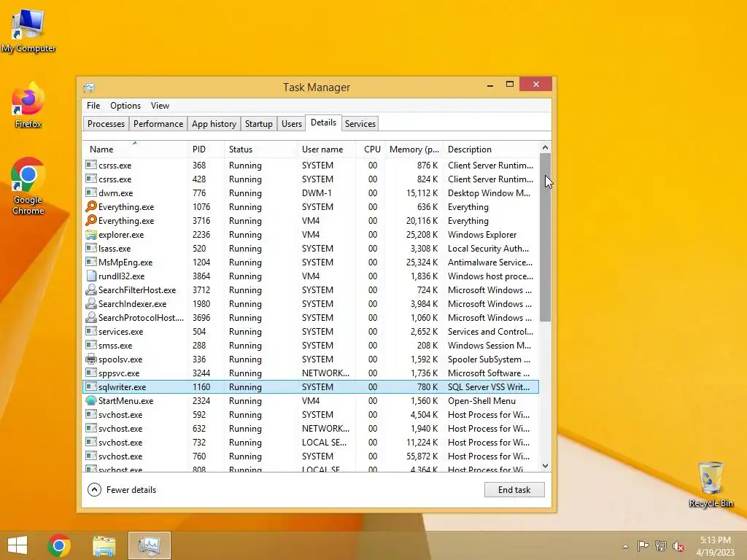Click the explorer.exe folder icon
This screenshot has width=747, height=560.
[x=91, y=234]
